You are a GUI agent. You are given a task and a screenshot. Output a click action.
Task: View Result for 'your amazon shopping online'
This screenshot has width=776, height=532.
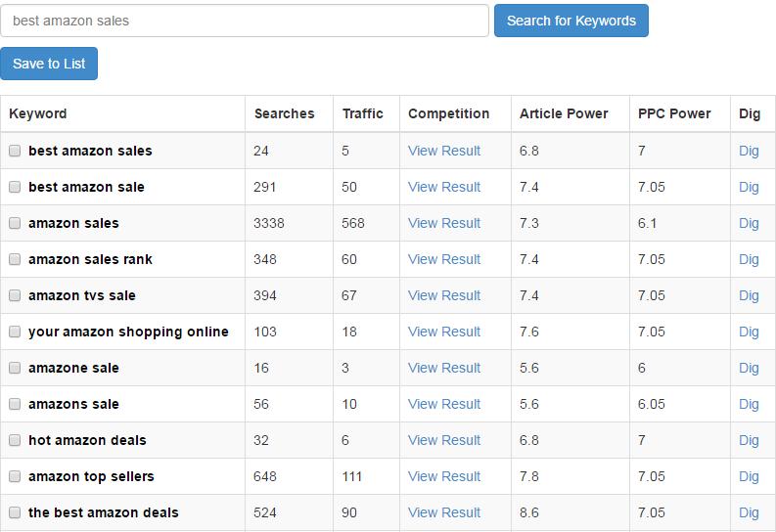444,332
